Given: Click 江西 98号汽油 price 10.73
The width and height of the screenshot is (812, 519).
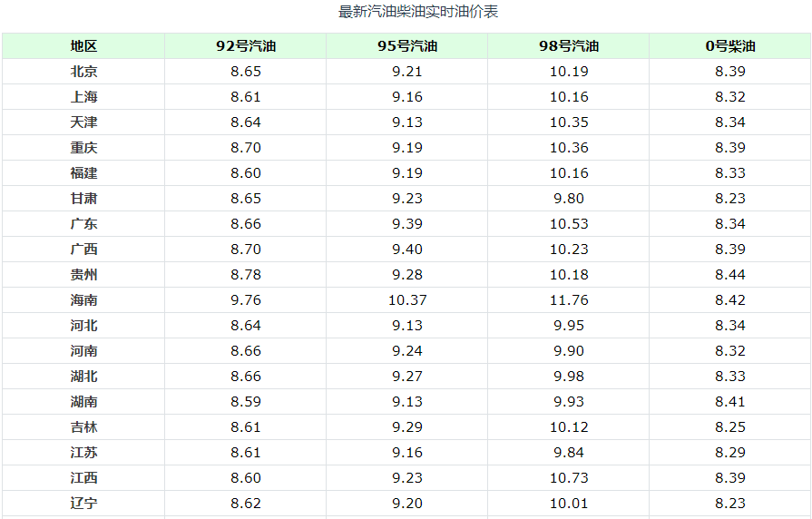Looking at the screenshot, I should pyautogui.click(x=568, y=478).
